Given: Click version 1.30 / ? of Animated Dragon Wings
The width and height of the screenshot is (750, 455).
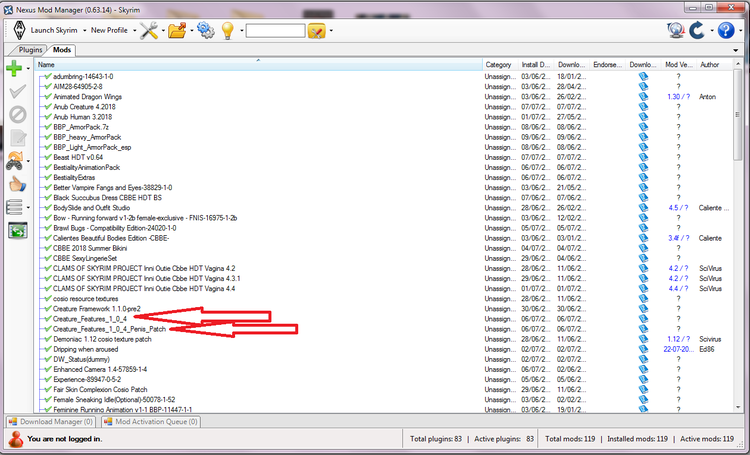Looking at the screenshot, I should (678, 97).
